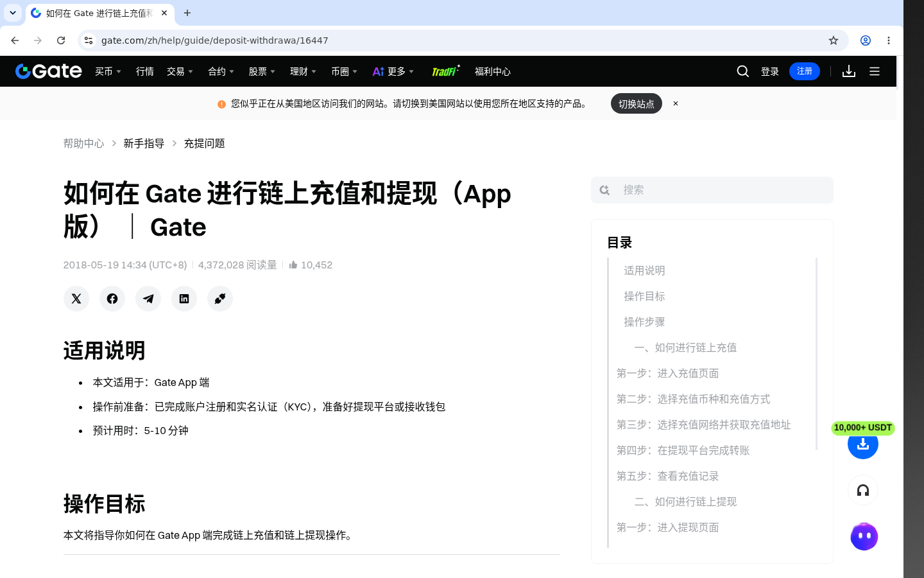924x578 pixels.
Task: Expand the 更多 dropdown menu
Action: pyautogui.click(x=393, y=71)
